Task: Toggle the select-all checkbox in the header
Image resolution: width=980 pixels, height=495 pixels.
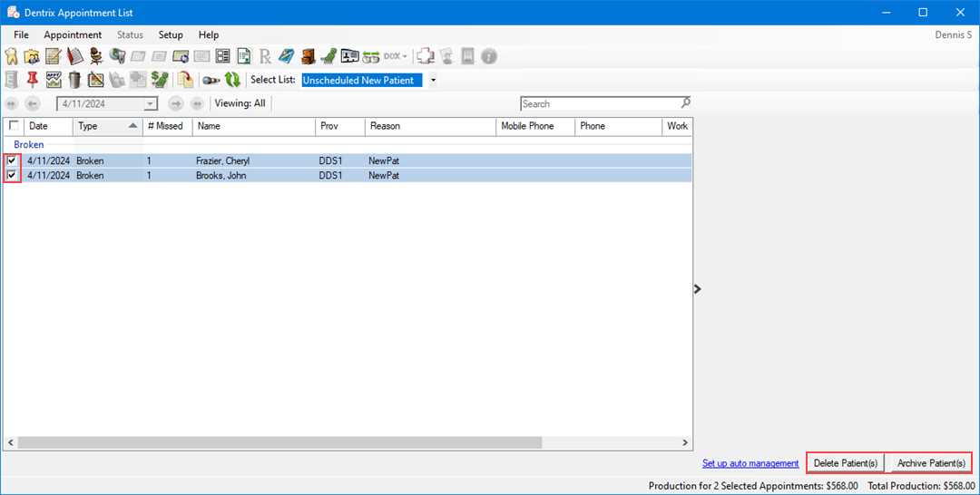Action: click(x=14, y=126)
